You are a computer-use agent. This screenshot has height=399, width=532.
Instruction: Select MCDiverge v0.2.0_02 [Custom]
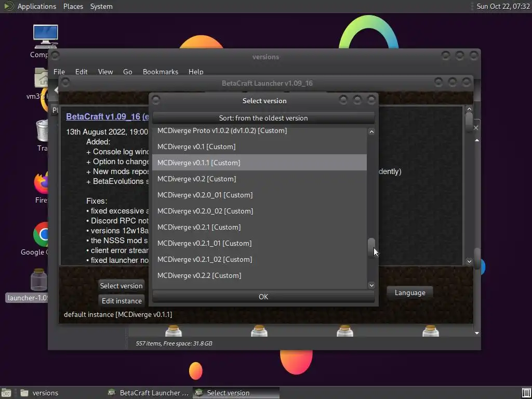point(259,211)
